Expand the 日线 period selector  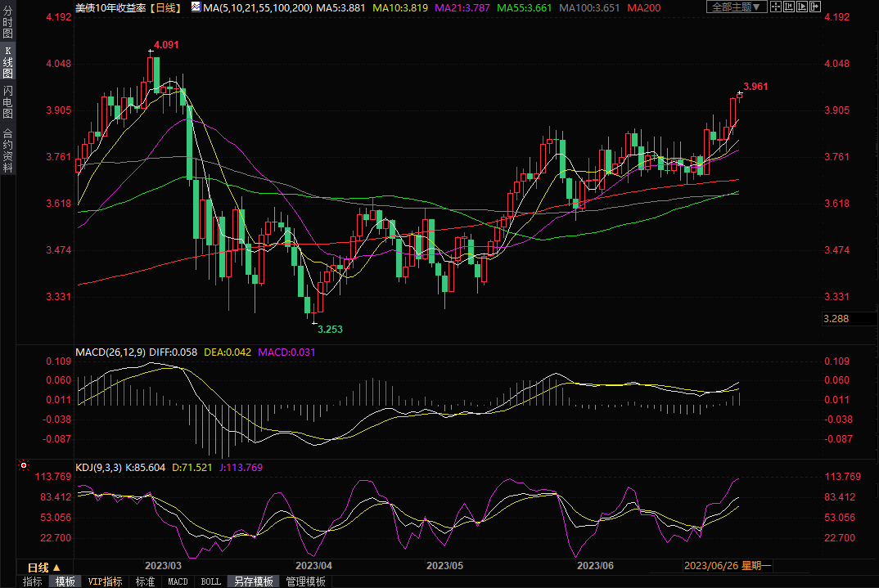(x=44, y=567)
